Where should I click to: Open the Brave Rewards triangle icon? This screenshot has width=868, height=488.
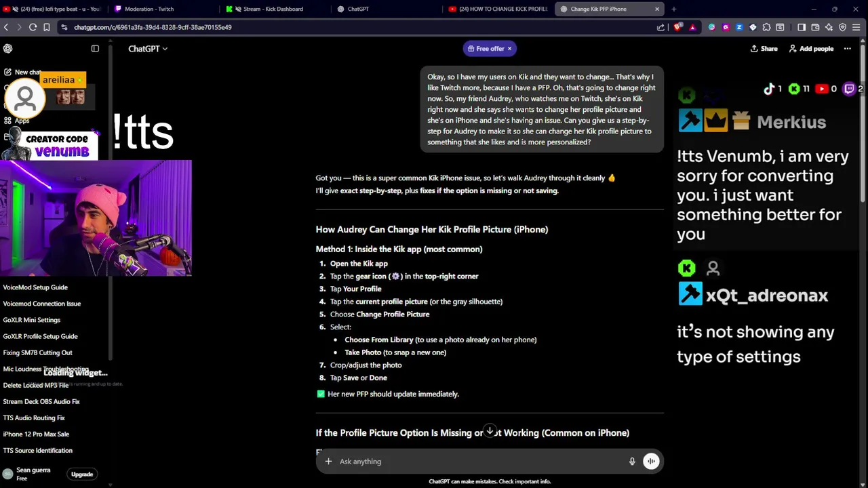point(692,27)
